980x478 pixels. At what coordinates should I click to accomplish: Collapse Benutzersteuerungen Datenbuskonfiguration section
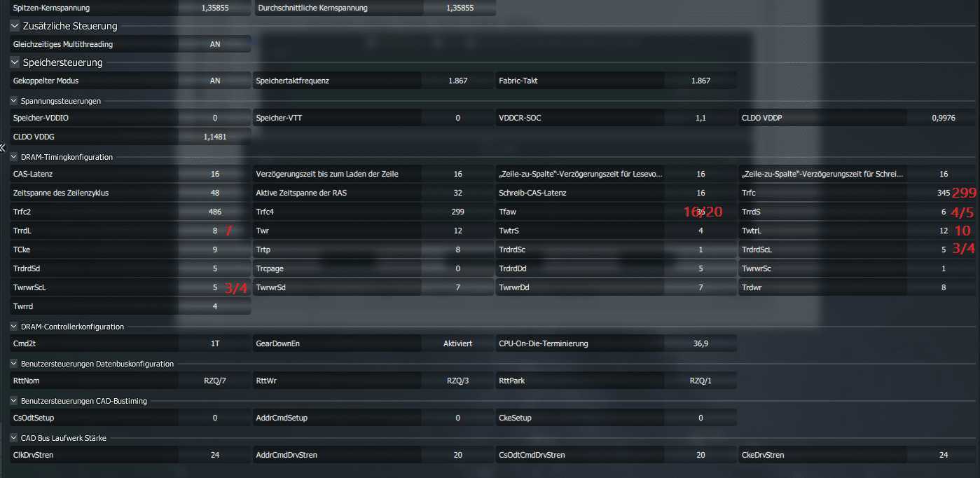[x=14, y=364]
